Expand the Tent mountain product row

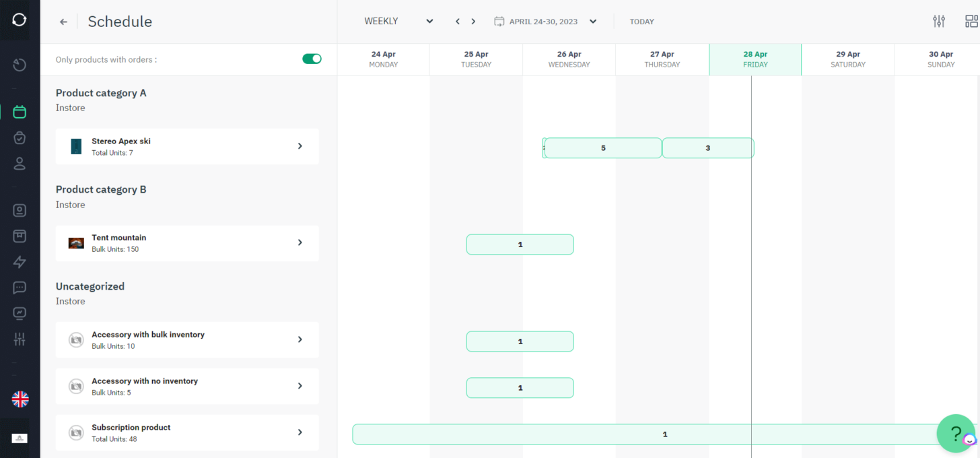point(300,242)
